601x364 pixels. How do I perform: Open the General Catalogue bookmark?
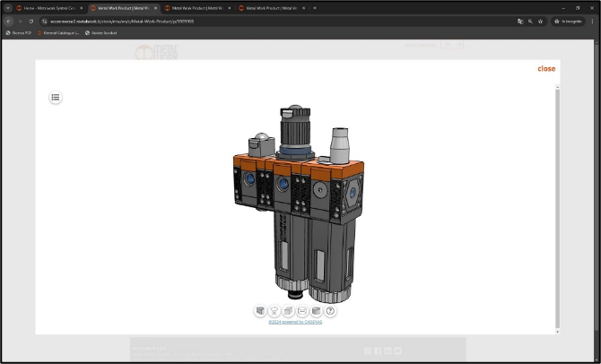59,32
